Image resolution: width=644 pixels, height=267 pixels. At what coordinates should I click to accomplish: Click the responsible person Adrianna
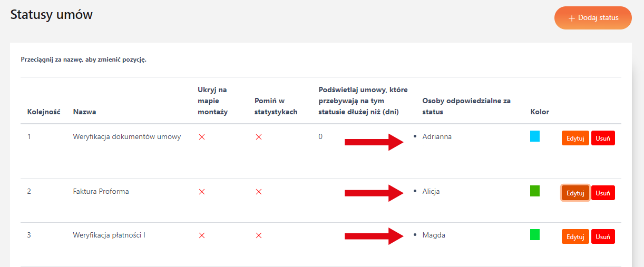pyautogui.click(x=437, y=137)
